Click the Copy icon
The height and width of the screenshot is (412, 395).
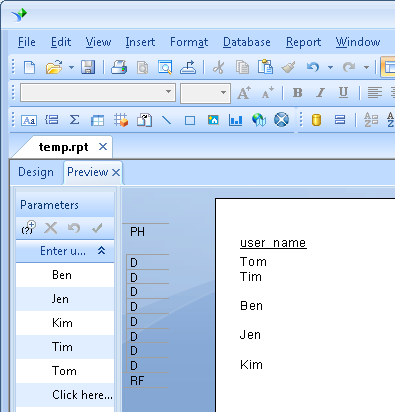242,67
